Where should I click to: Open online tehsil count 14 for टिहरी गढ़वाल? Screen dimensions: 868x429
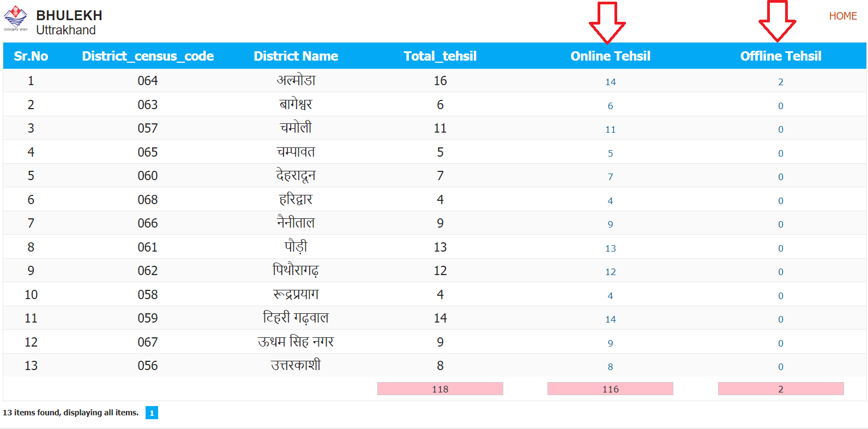pyautogui.click(x=610, y=319)
